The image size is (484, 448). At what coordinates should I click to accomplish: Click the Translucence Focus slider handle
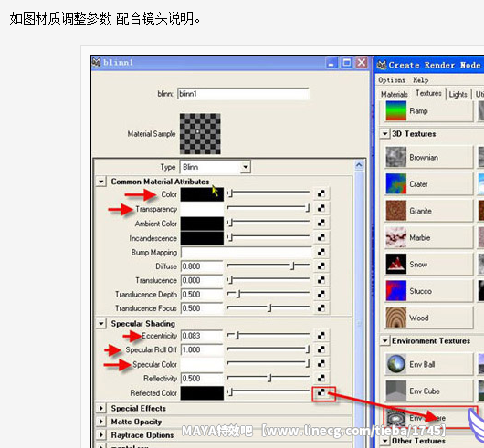click(x=269, y=307)
